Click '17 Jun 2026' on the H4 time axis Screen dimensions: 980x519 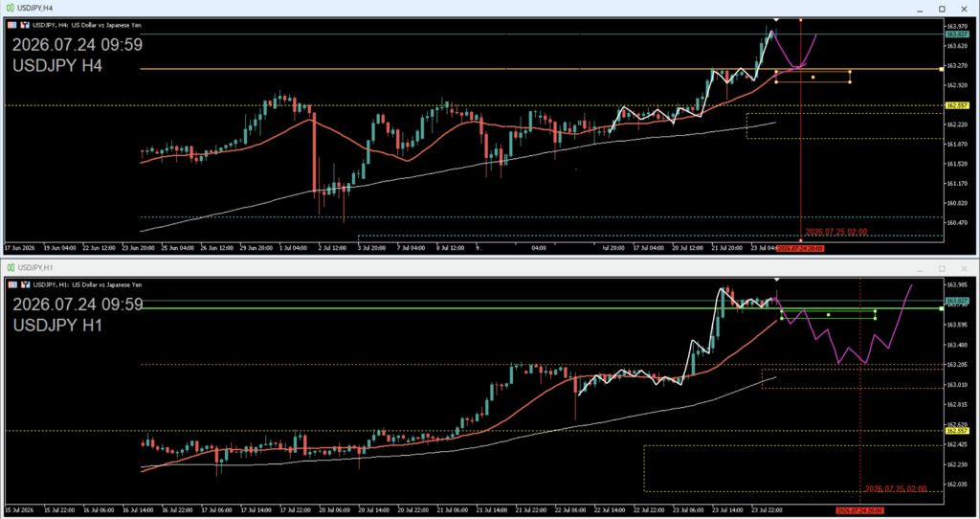click(20, 248)
